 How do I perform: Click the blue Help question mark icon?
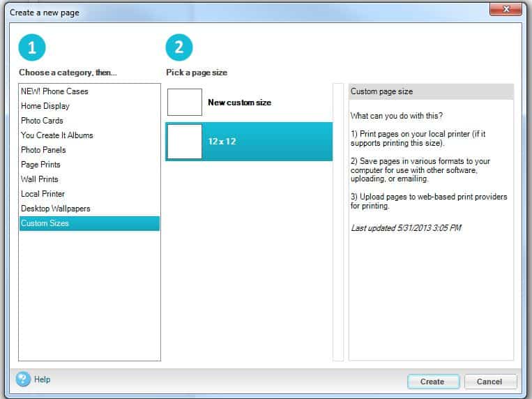23,379
